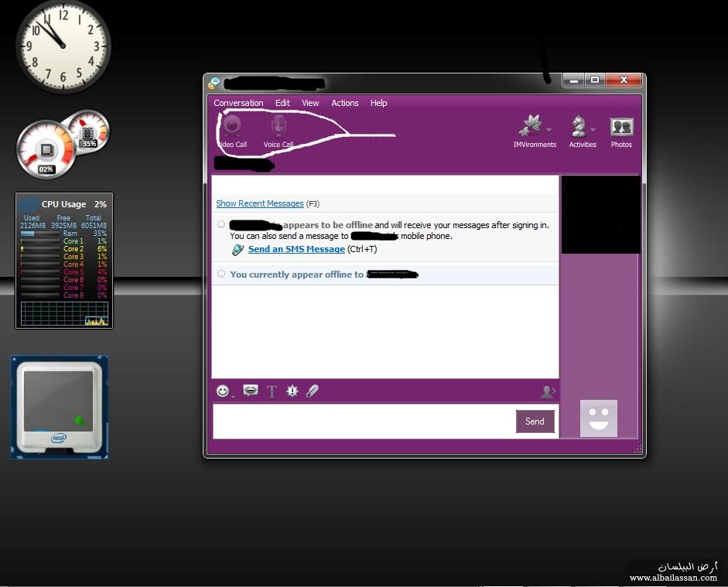Close the messenger conversation window
The image size is (728, 587).
click(624, 80)
